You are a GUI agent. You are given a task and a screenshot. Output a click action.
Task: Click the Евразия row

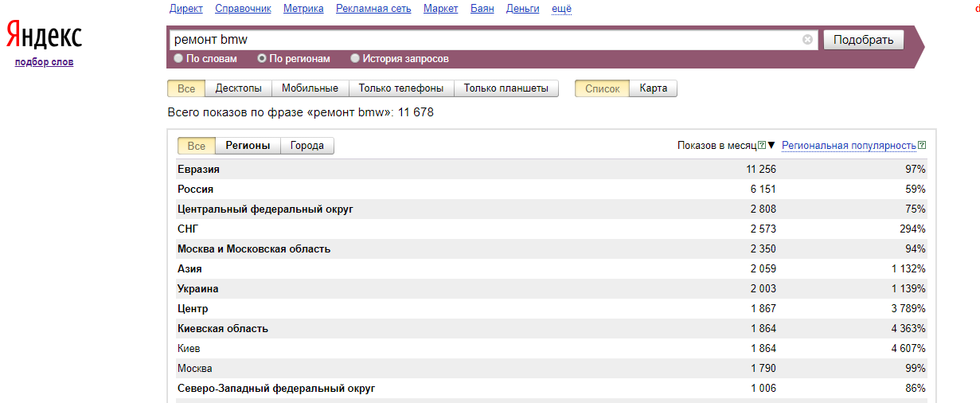point(552,169)
